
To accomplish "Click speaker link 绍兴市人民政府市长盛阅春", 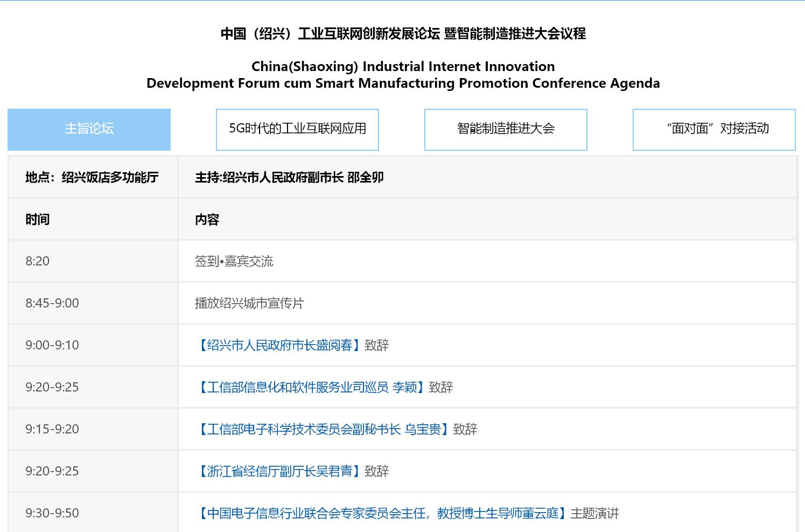I will pyautogui.click(x=279, y=345).
